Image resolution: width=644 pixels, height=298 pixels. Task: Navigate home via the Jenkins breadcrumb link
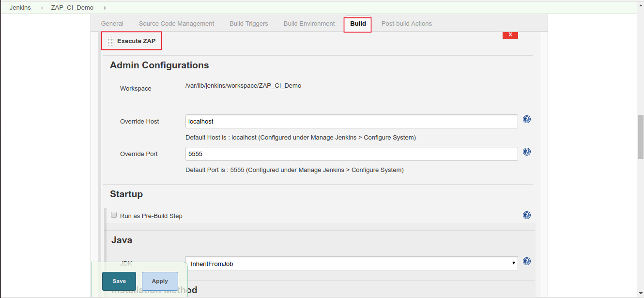coord(19,7)
